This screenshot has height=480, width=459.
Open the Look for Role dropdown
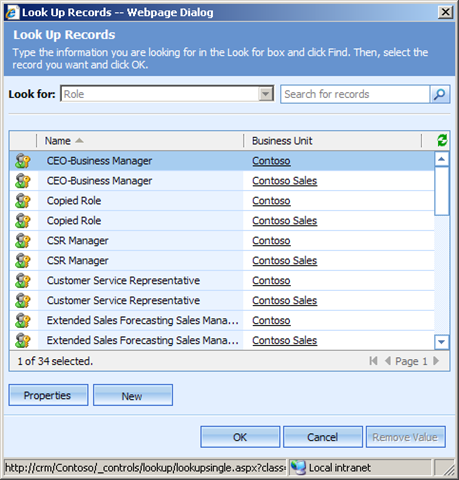(x=266, y=94)
